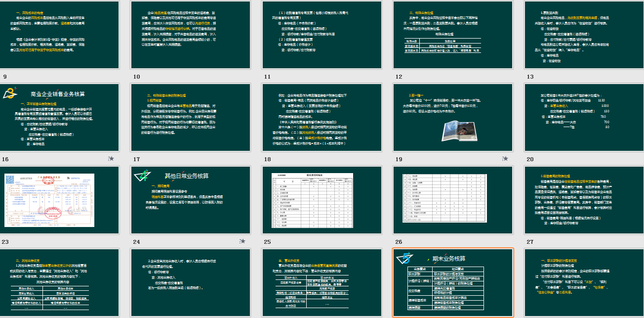Click slide number label 25
Image resolution: width=644 pixels, height=318 pixels.
pos(268,242)
